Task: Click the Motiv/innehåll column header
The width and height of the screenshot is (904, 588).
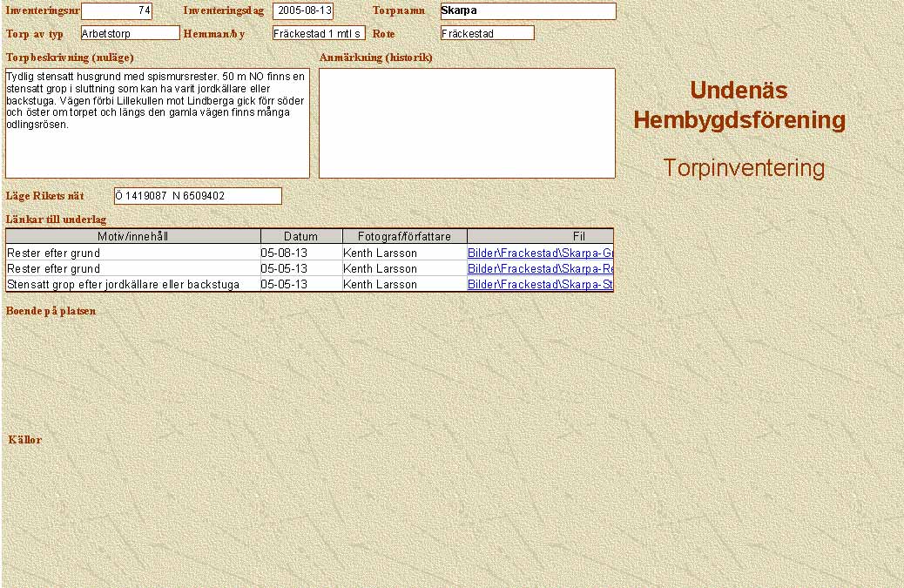Action: 133,236
